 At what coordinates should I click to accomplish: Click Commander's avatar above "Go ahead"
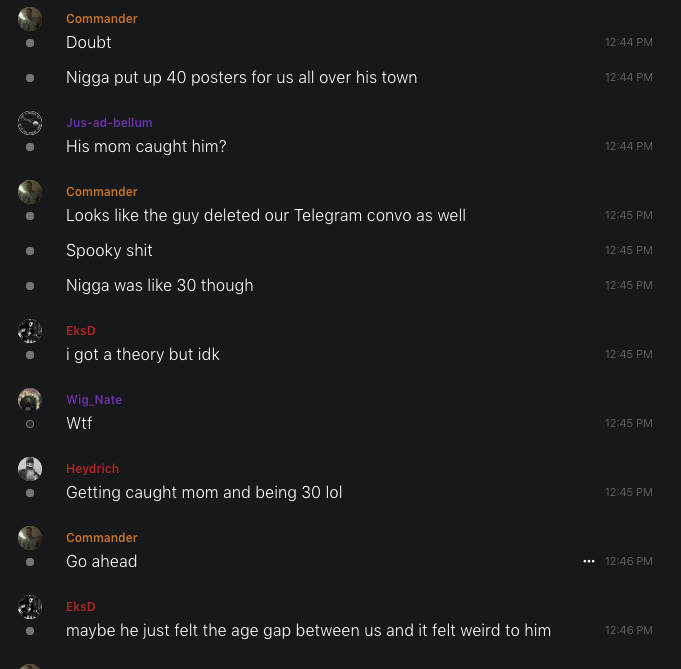pos(30,538)
